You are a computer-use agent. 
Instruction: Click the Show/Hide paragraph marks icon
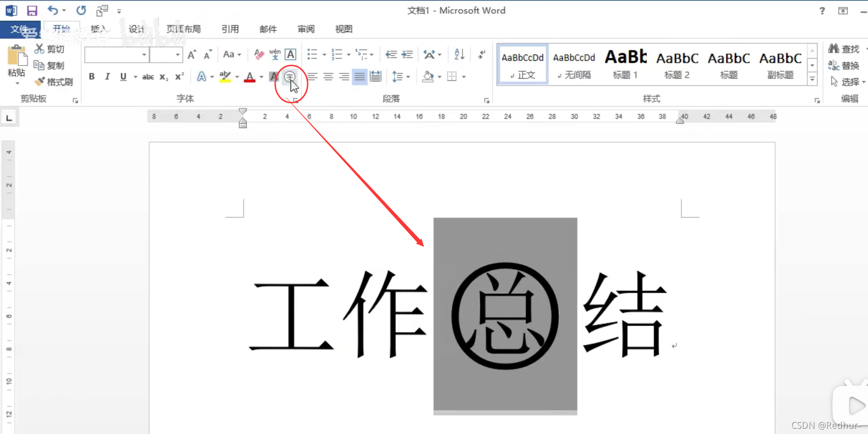[481, 54]
